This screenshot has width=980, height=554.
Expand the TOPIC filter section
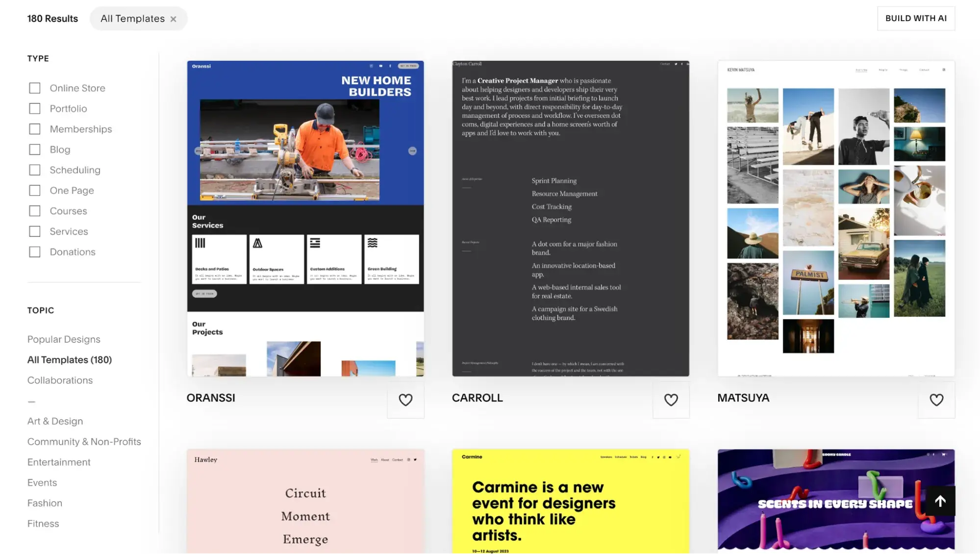pyautogui.click(x=40, y=310)
